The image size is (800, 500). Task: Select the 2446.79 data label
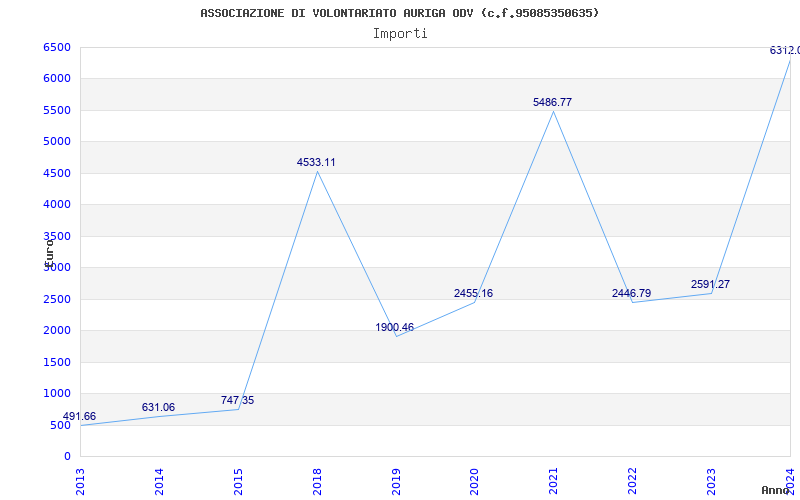click(632, 294)
